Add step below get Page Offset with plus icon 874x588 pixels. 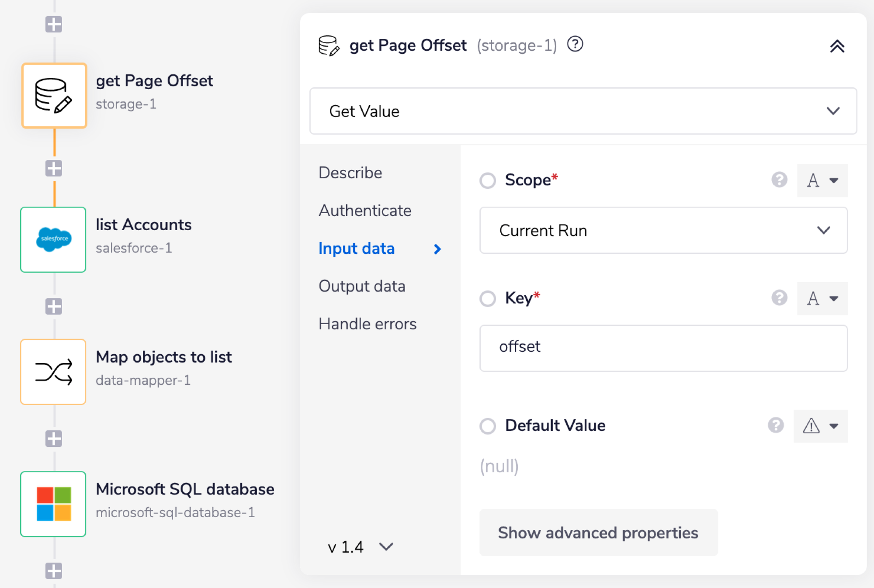(54, 168)
